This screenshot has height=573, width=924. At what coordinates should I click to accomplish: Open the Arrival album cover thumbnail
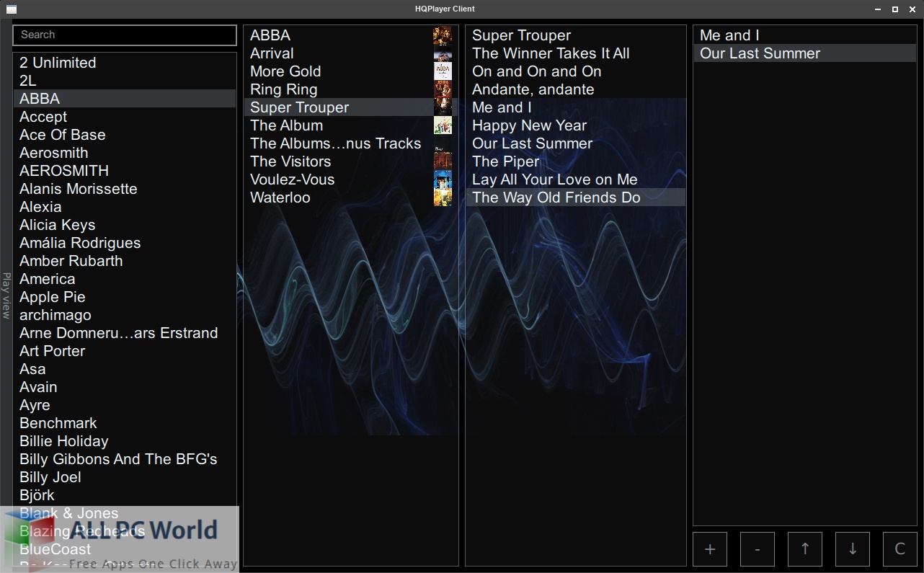coord(443,53)
